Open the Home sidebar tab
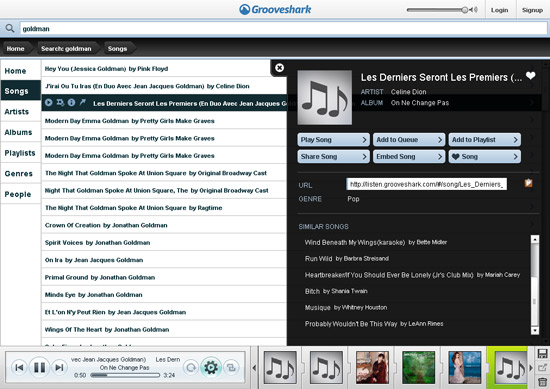The image size is (550, 389). (21, 71)
